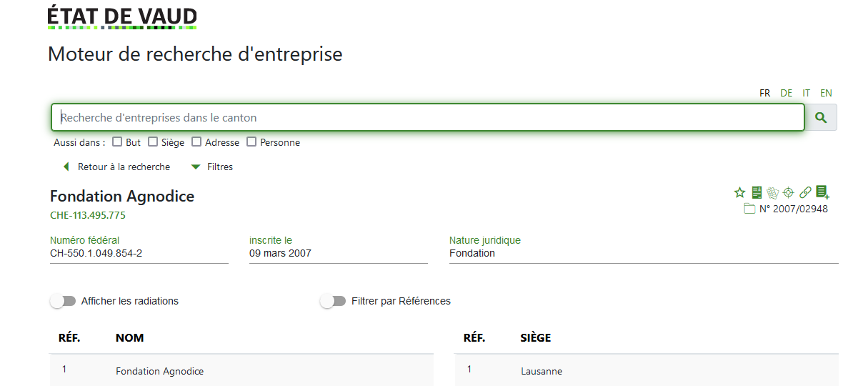Expand the Filtres dropdown

(x=212, y=167)
